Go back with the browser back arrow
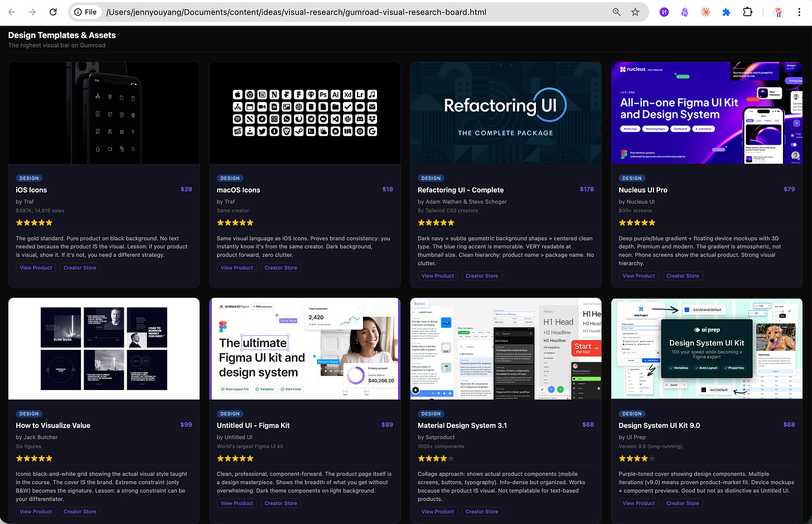 12,12
